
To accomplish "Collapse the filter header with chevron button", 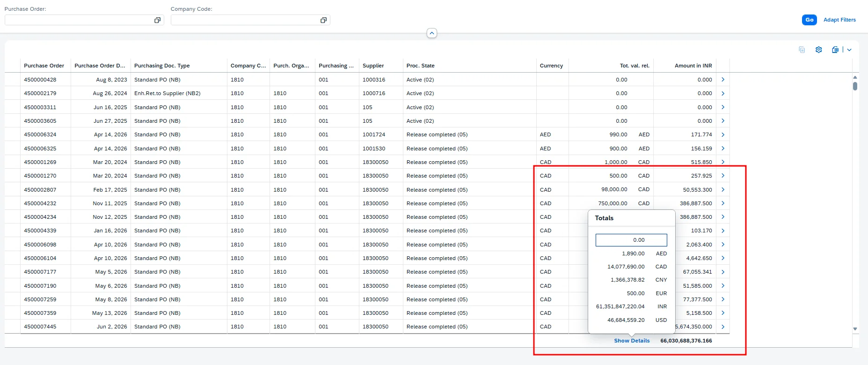I will point(432,33).
